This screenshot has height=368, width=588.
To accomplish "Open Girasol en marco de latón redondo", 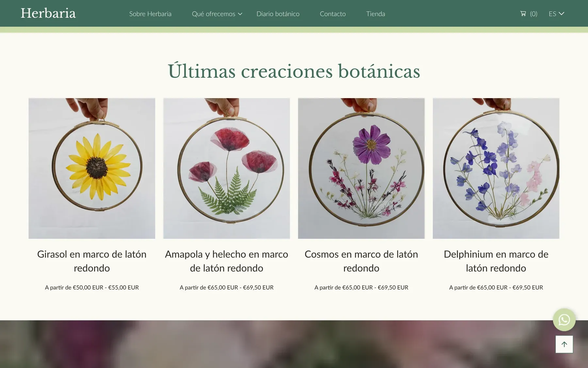I will pyautogui.click(x=92, y=261).
